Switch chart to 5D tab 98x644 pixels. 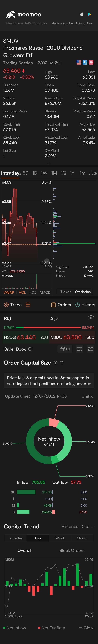coord(26,173)
